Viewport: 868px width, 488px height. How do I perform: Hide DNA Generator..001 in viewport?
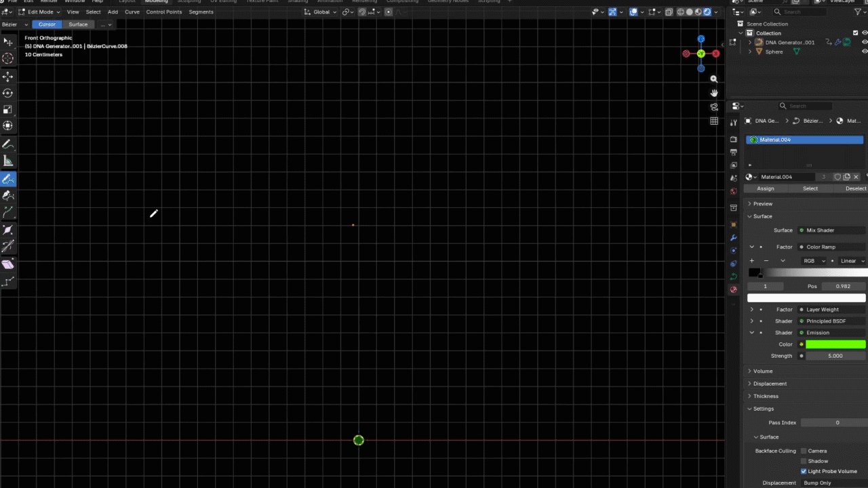coord(865,42)
